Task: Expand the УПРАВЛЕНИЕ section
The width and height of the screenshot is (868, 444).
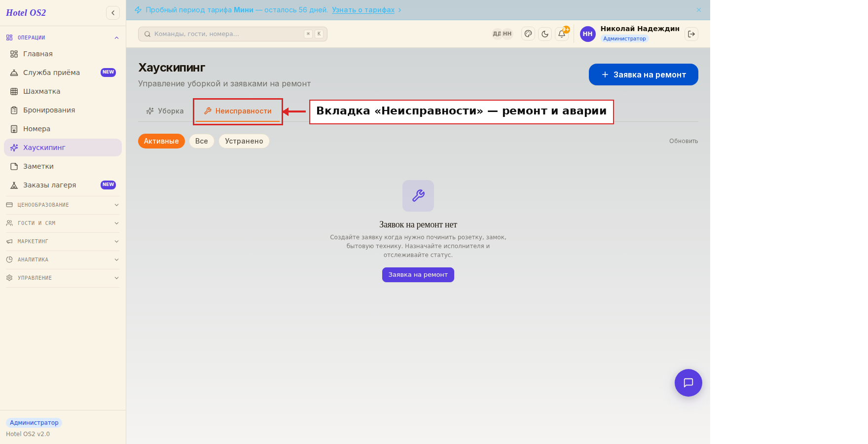Action: click(x=63, y=278)
